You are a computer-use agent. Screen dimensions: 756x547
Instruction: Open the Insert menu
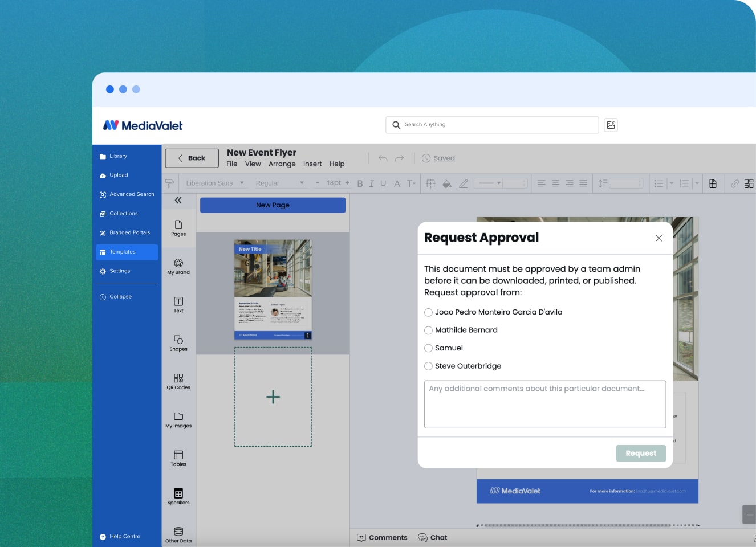(x=312, y=164)
